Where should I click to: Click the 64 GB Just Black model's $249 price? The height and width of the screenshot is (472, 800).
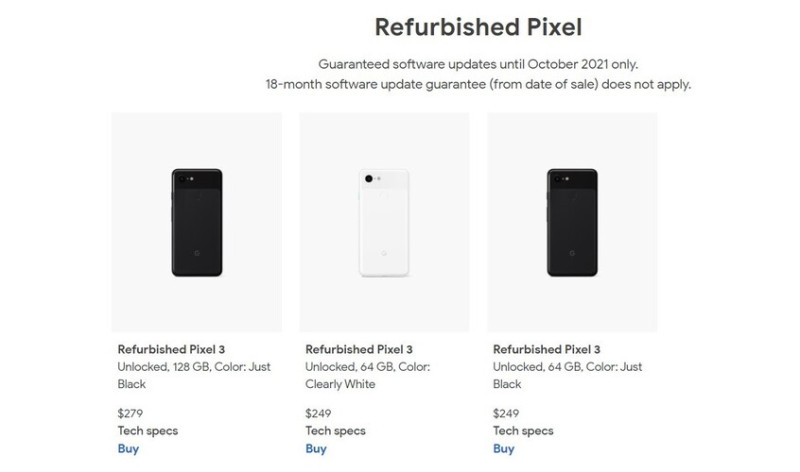pyautogui.click(x=506, y=412)
